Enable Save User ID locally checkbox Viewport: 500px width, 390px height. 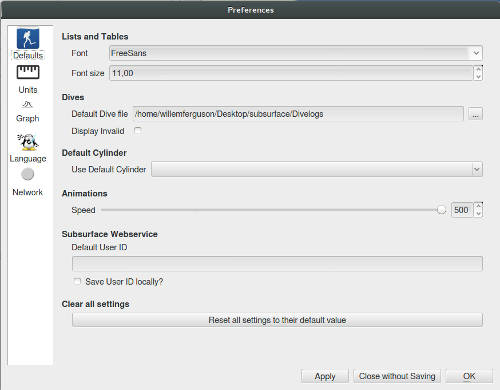[x=77, y=282]
